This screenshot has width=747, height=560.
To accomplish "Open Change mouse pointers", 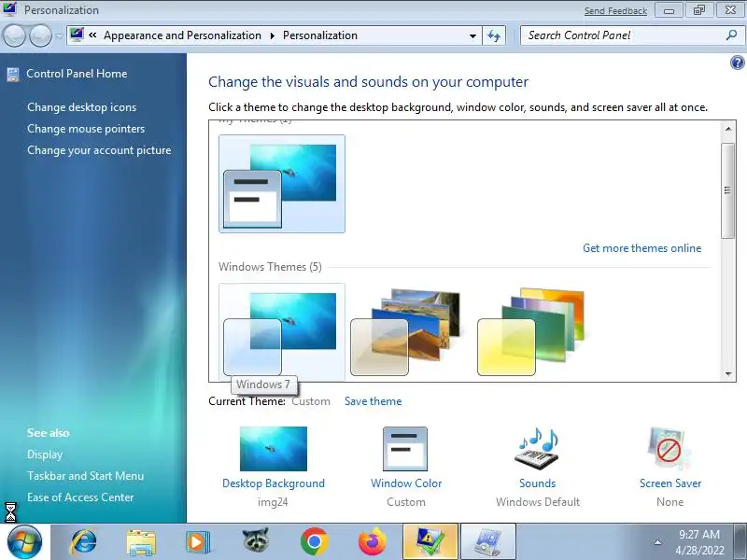I will point(86,129).
